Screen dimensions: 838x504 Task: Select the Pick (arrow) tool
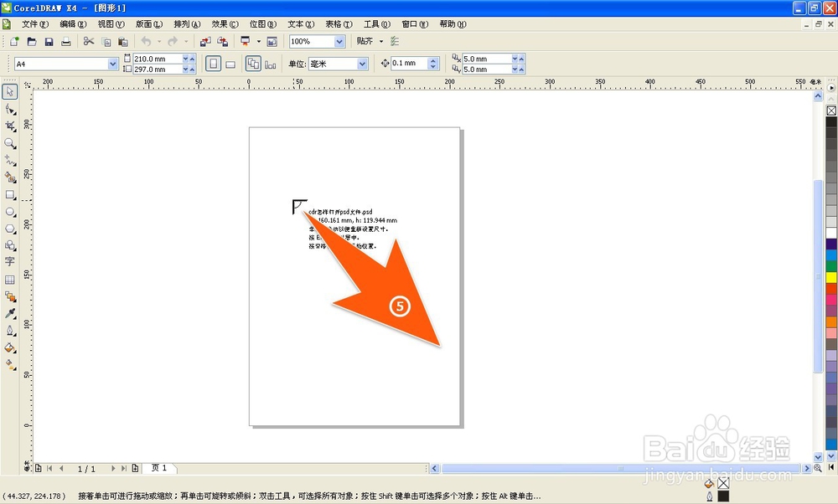10,92
